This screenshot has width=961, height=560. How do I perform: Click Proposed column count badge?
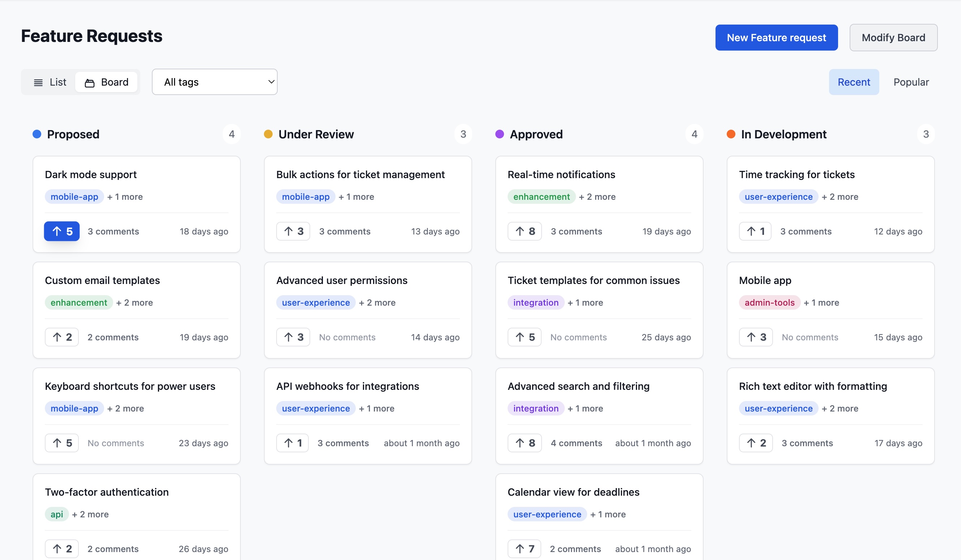click(231, 134)
